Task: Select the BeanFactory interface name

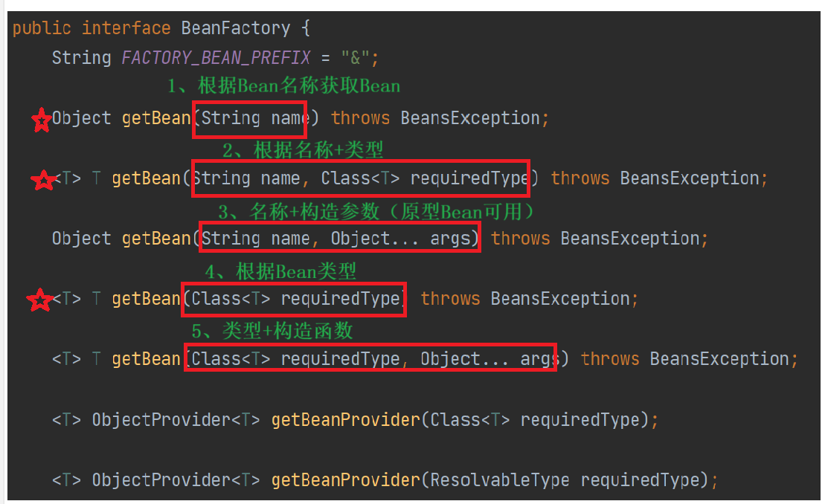Action: 236,28
